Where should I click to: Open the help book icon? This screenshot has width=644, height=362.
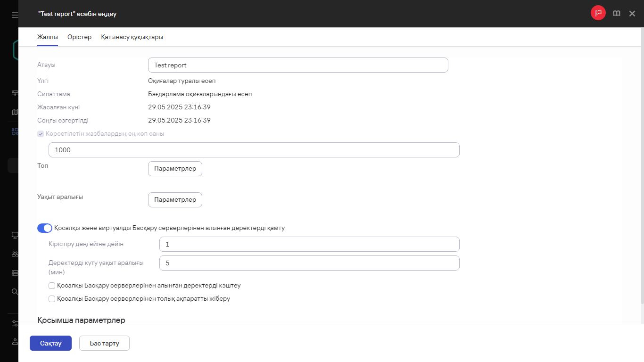(616, 14)
